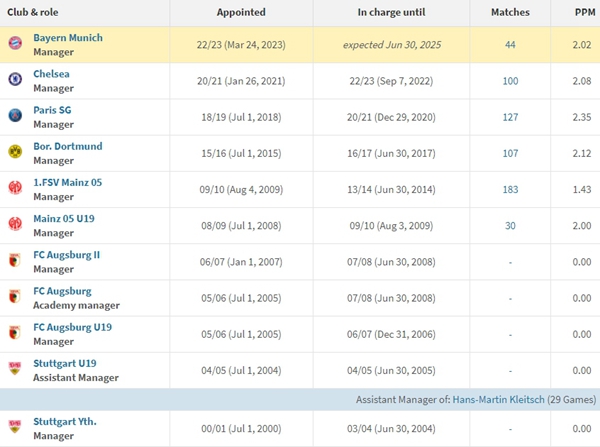Open the Chelsea club link
The image size is (600, 447).
click(51, 74)
